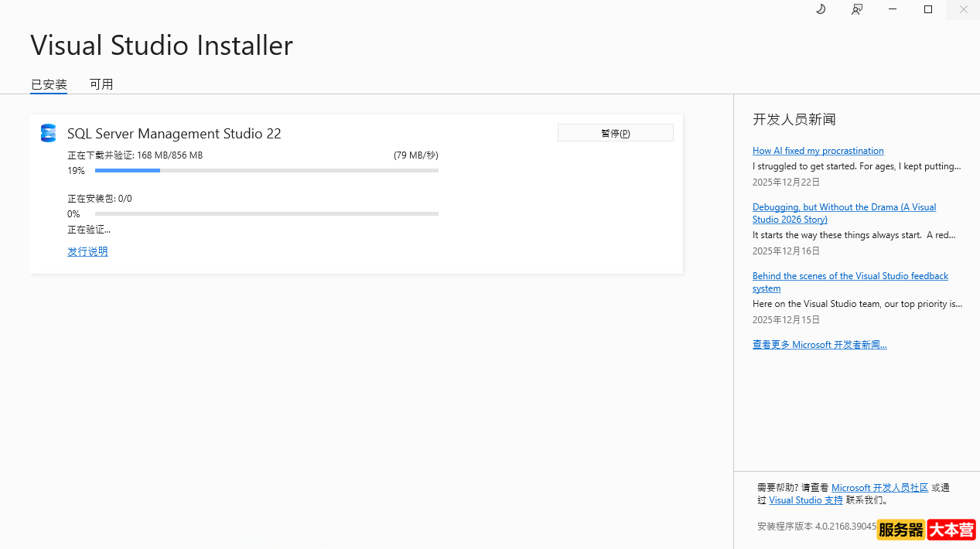Image resolution: width=980 pixels, height=549 pixels.
Task: Switch to the 已安装 tab
Action: click(49, 84)
